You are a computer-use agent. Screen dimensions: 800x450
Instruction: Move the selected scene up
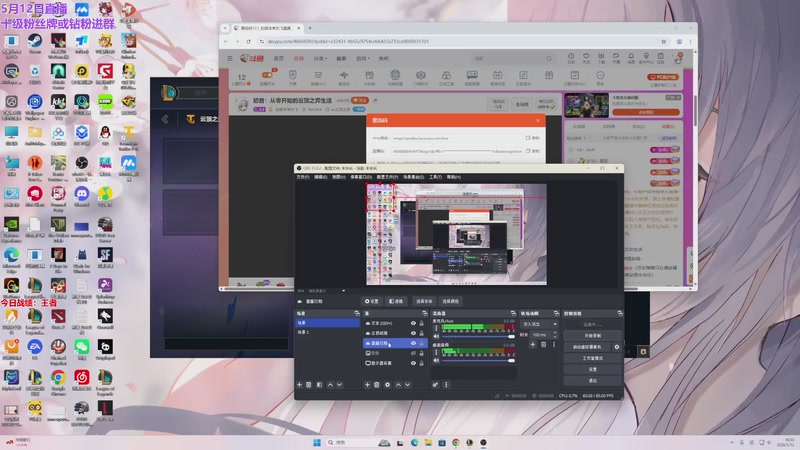(x=330, y=385)
